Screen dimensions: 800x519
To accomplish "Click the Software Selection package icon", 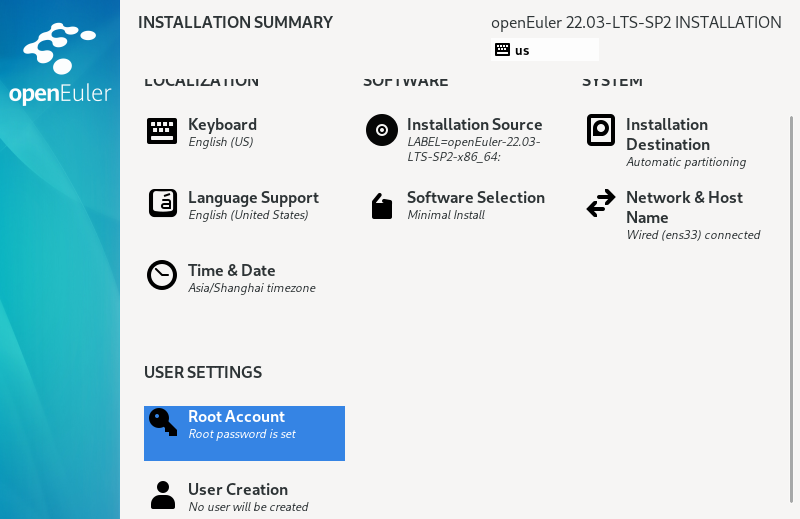I will click(381, 206).
